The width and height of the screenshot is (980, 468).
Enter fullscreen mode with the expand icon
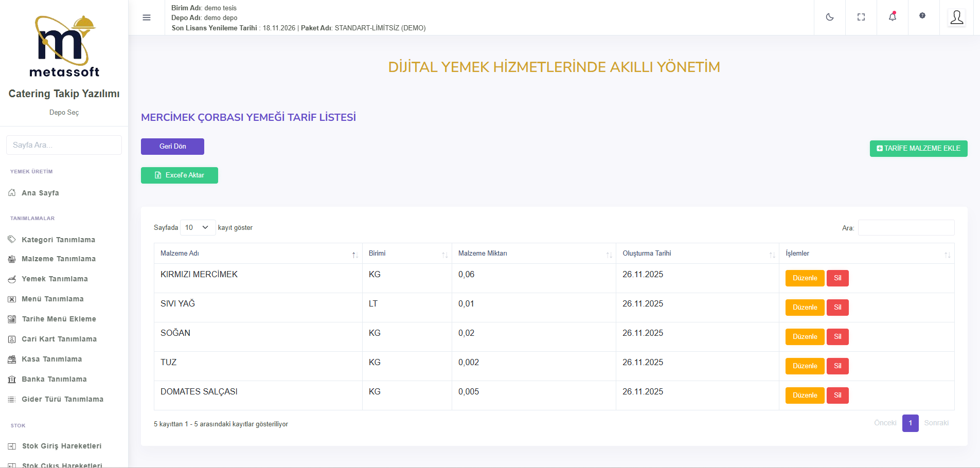861,17
